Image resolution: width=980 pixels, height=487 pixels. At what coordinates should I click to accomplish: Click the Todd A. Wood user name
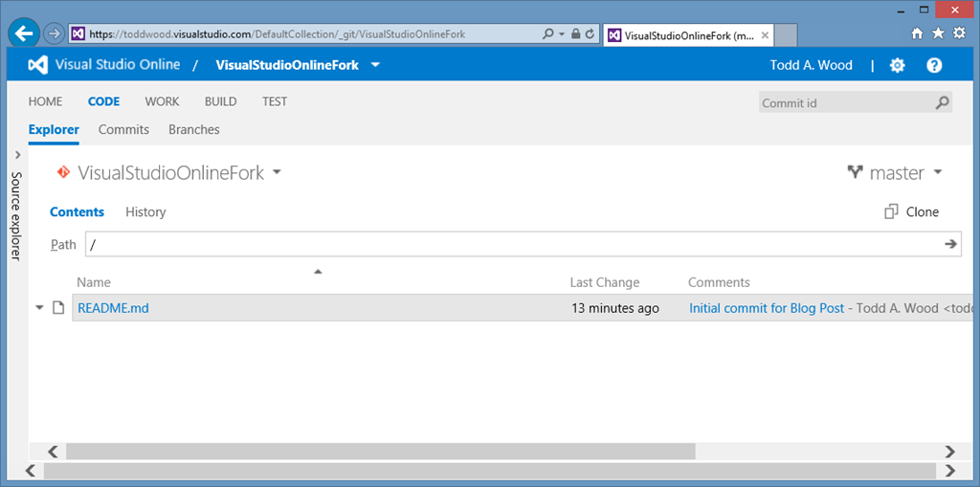pyautogui.click(x=811, y=65)
